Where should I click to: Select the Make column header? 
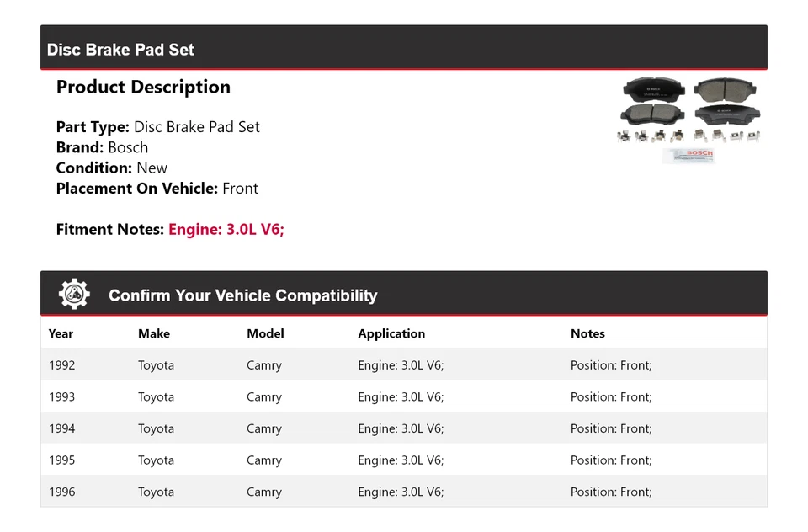(154, 333)
